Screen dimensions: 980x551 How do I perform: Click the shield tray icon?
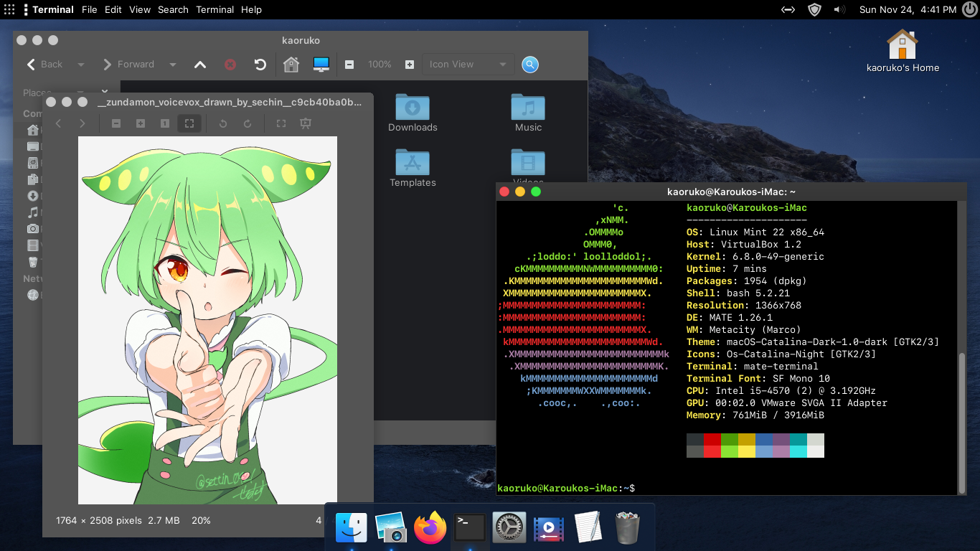(x=814, y=10)
